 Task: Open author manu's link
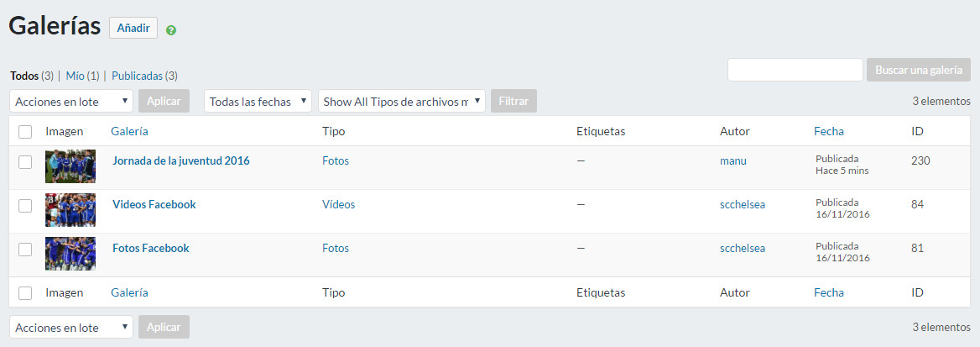pos(732,160)
